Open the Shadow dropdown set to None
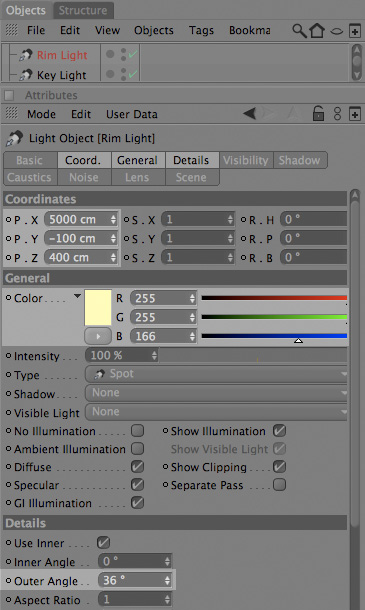Image resolution: width=365 pixels, height=610 pixels. (x=216, y=393)
